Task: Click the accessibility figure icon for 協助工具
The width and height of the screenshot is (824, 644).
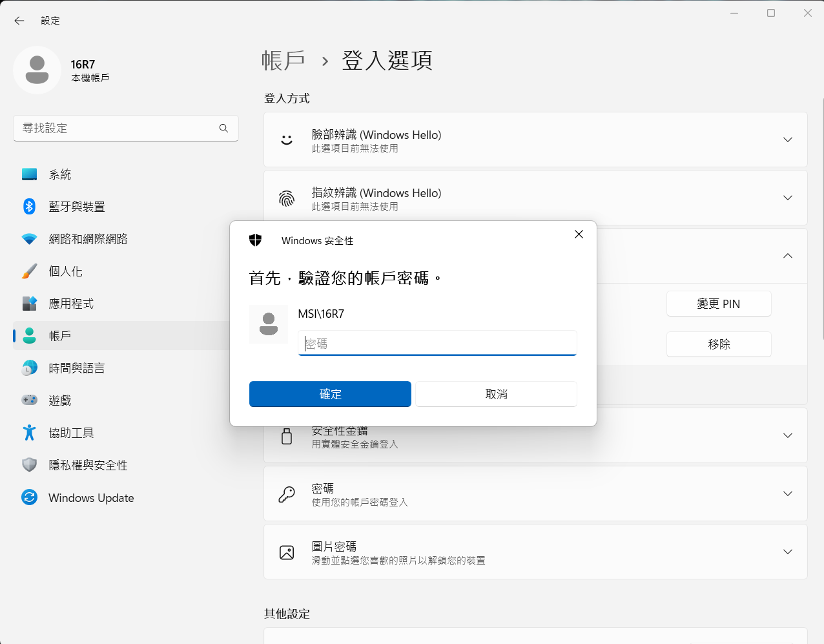Action: (x=29, y=433)
